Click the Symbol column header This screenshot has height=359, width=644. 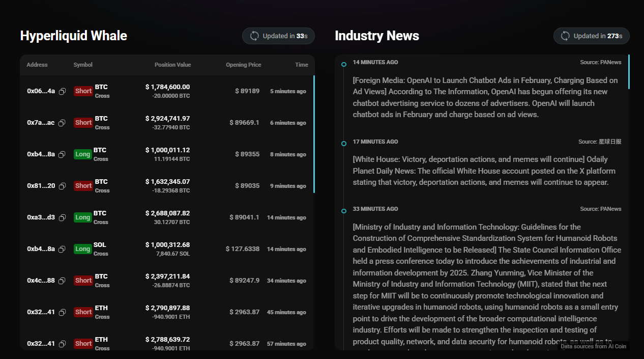click(x=83, y=65)
